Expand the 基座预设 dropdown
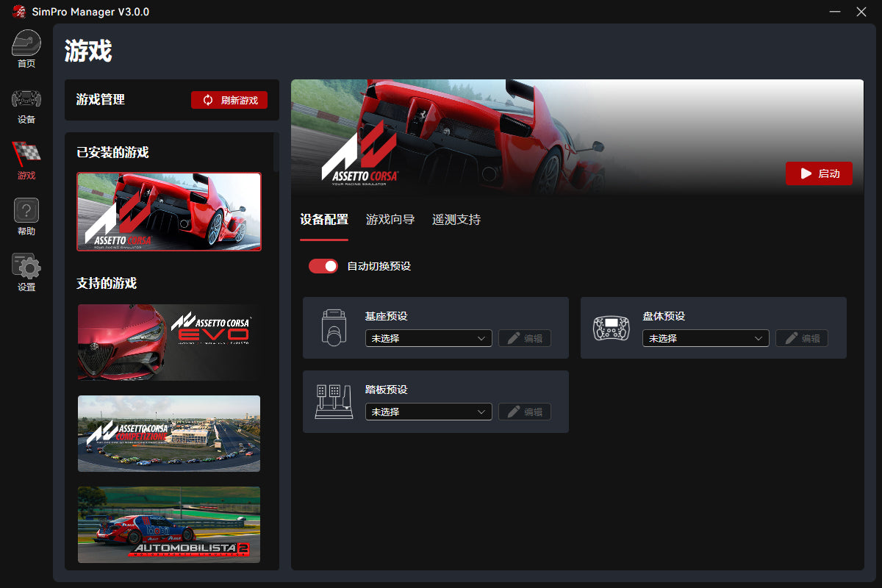 tap(429, 339)
